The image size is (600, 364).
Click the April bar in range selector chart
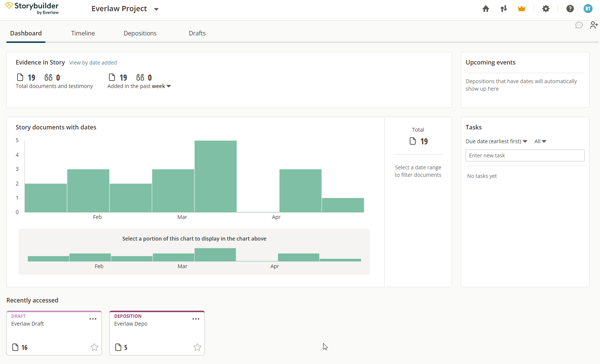(299, 257)
